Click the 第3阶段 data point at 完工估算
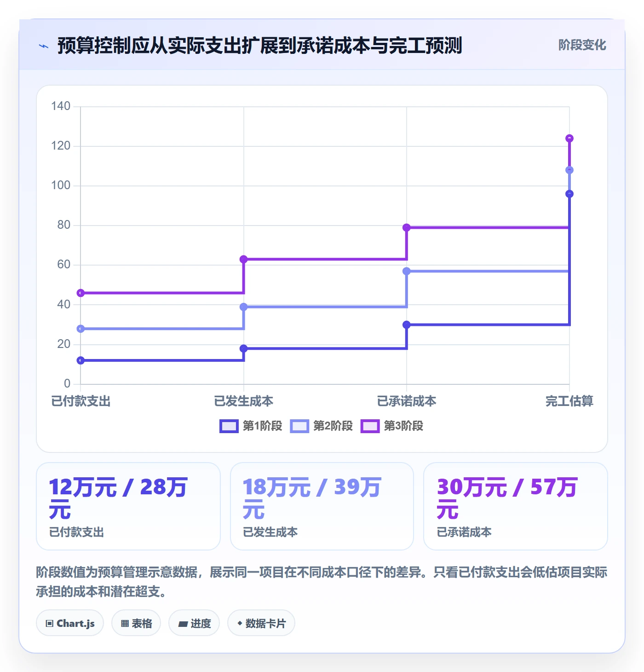 (569, 139)
